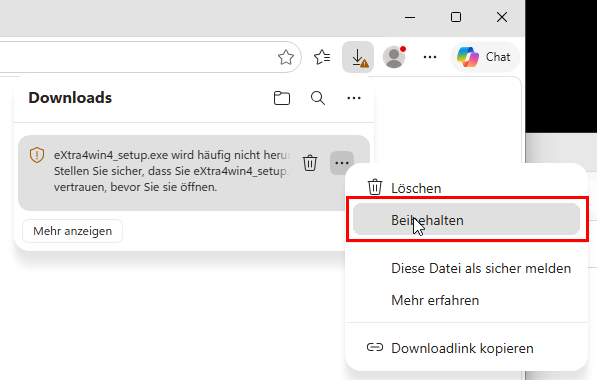Select Mehr erfahren menu entry
Screen dimensions: 597x380
466,300
